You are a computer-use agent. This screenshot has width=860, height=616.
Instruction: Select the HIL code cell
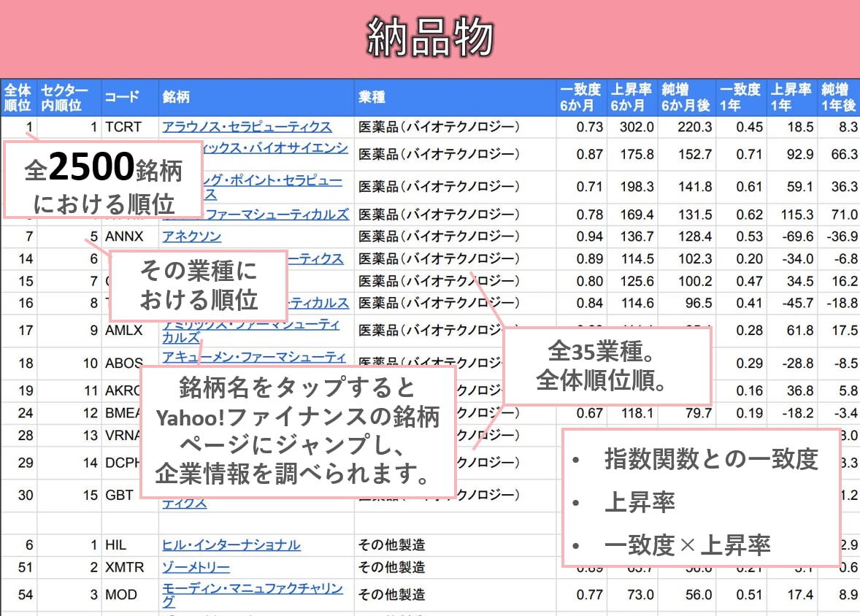tap(130, 544)
